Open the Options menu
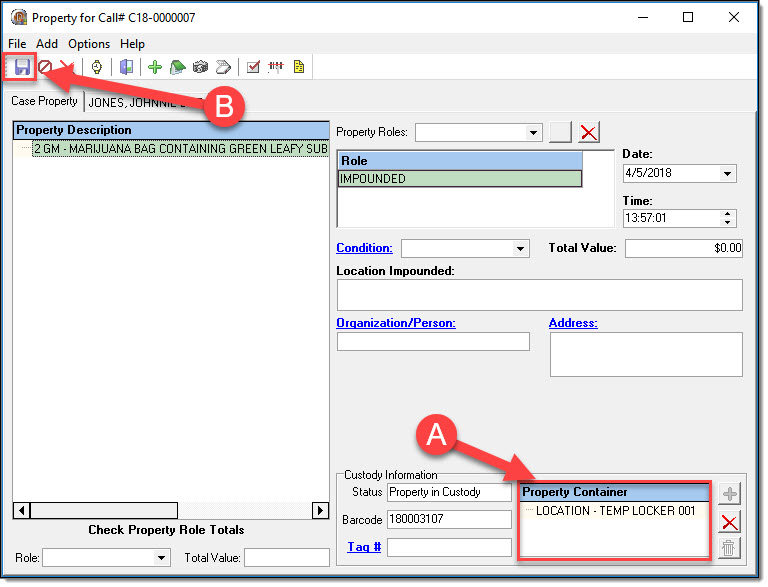Viewport: 768px width, 587px height. point(89,44)
